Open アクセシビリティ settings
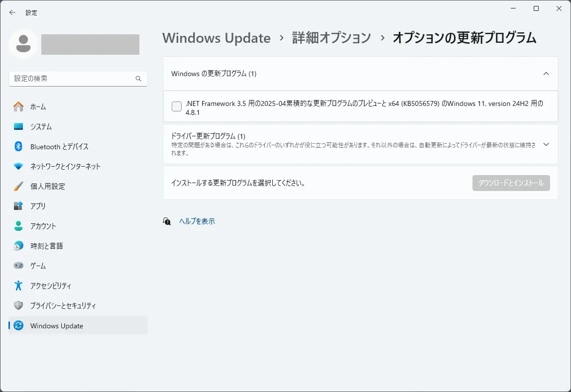 click(x=78, y=286)
